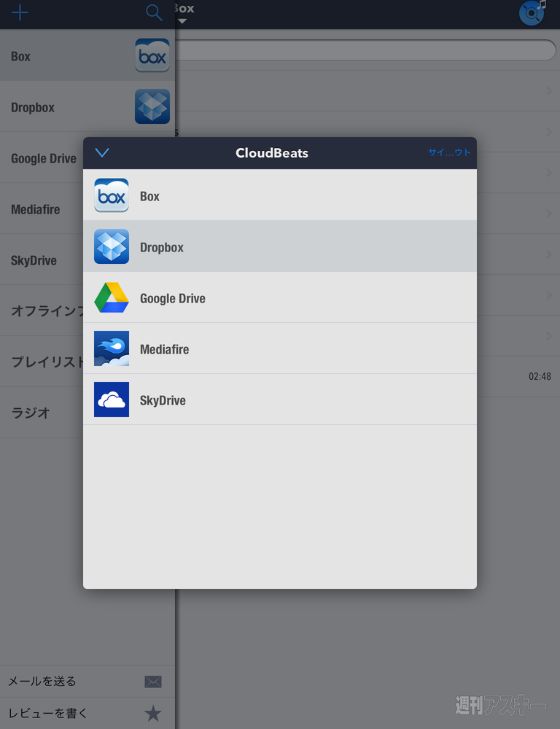560x729 pixels.
Task: Tap the search field in background list
Action: pyautogui.click(x=365, y=50)
